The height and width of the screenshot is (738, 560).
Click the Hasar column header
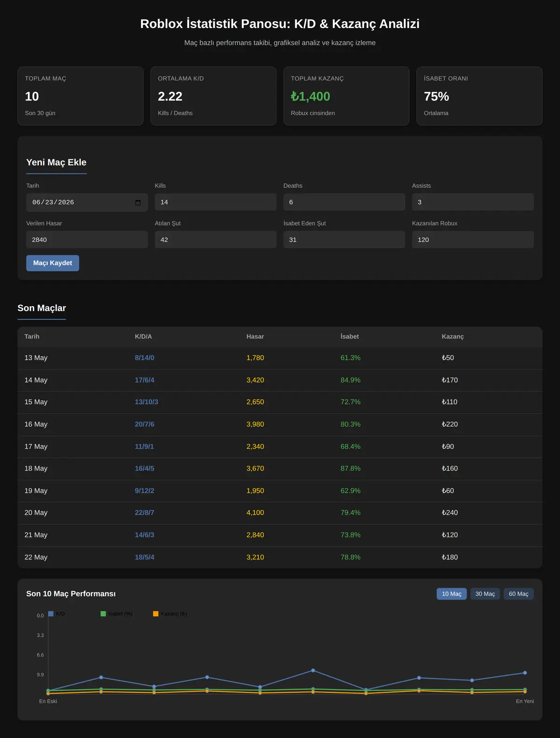point(255,336)
